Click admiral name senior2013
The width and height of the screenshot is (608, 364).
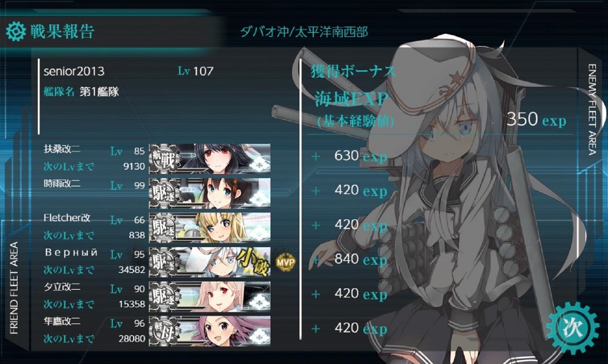[x=74, y=71]
